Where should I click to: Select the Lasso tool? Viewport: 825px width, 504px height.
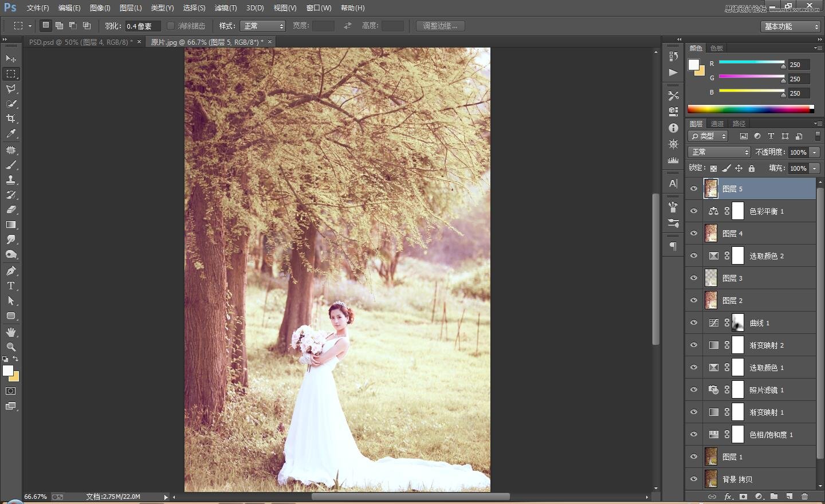click(x=11, y=89)
